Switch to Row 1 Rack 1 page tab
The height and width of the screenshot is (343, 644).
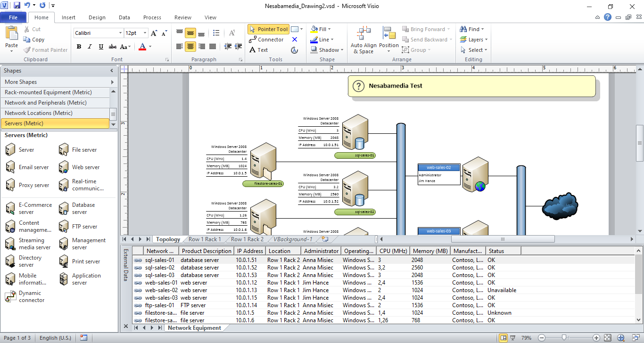click(205, 239)
